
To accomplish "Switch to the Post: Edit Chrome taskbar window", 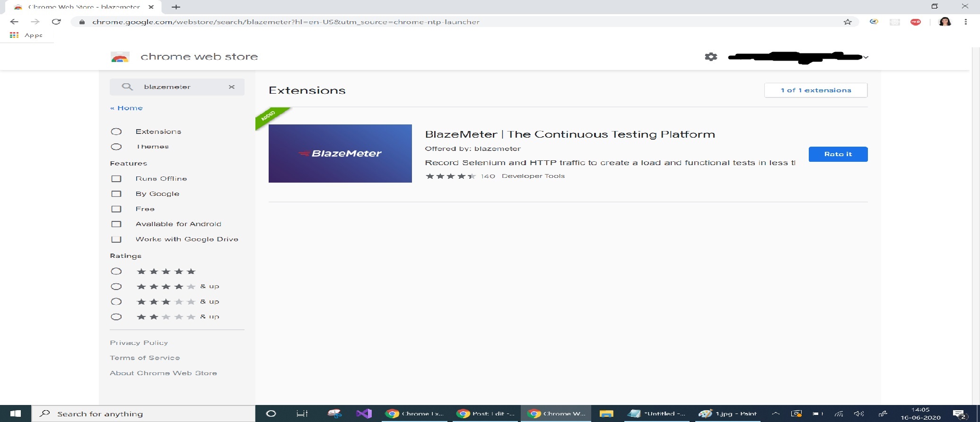I will pos(486,413).
